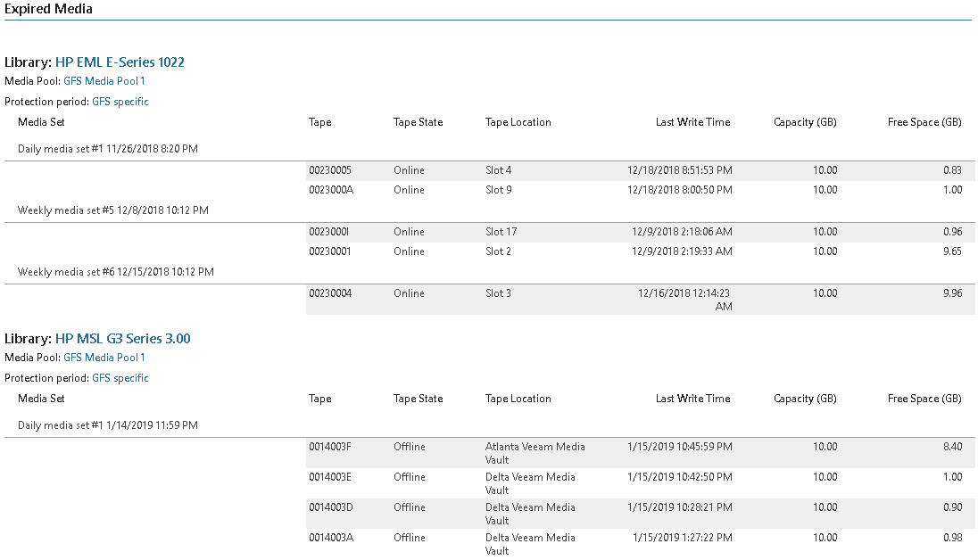Screen dimensions: 978x560
Task: Click Slot 9 tape location
Action: [498, 190]
